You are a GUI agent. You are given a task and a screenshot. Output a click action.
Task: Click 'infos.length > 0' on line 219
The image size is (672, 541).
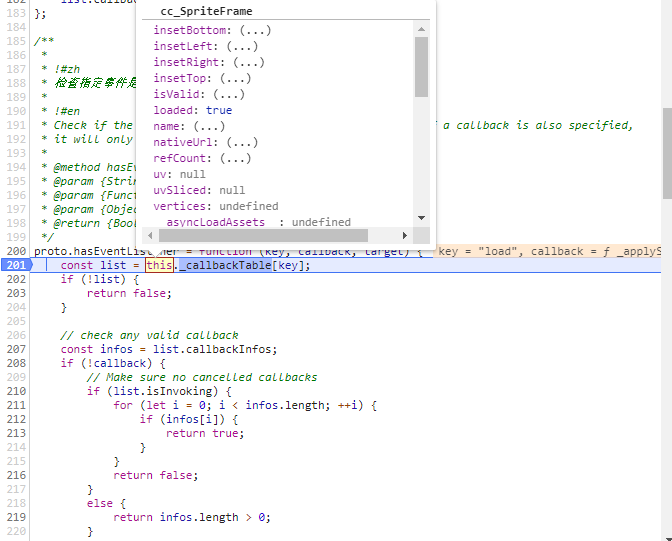[x=215, y=517]
